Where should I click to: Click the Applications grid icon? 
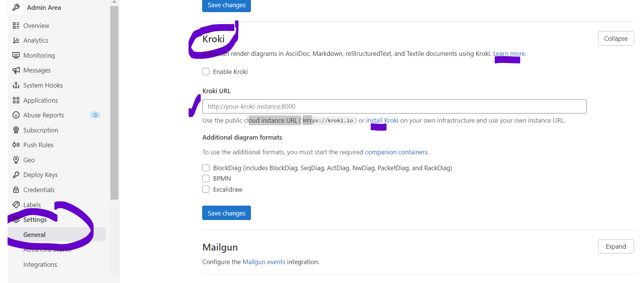16,100
